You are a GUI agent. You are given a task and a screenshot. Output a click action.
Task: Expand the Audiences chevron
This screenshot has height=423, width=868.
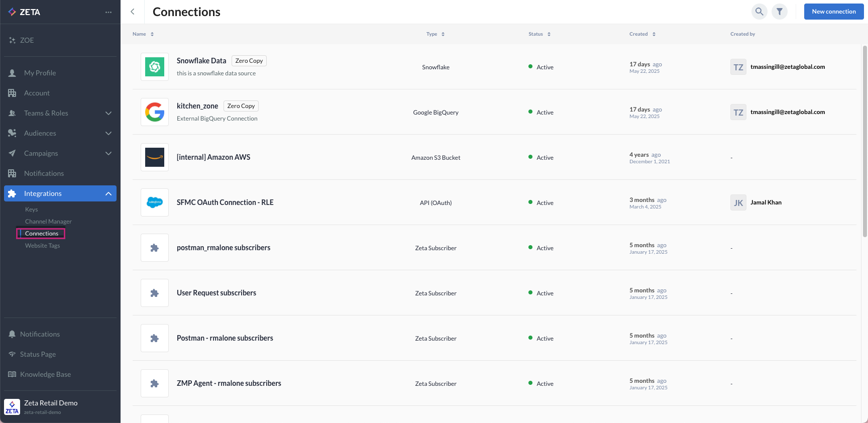pyautogui.click(x=108, y=133)
